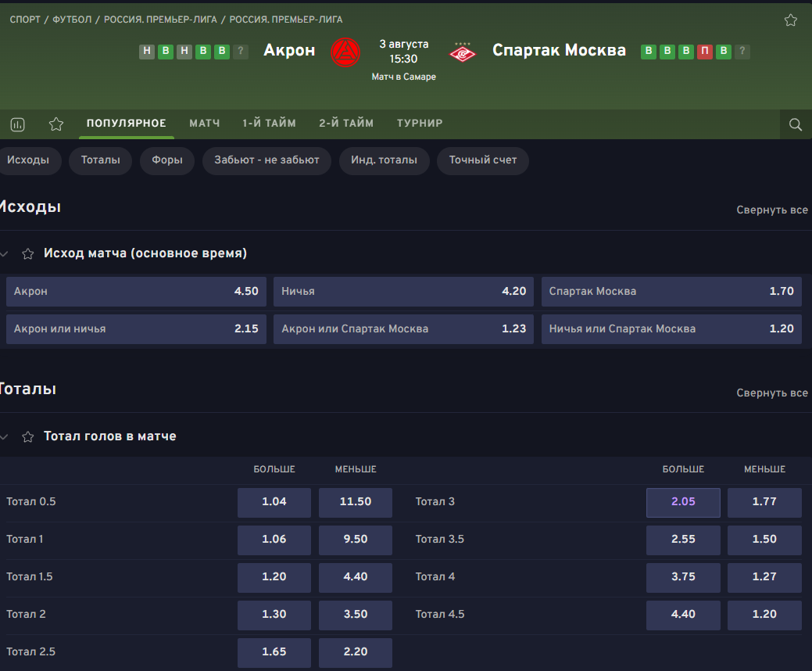Select Тотал 3.5 Меньше odds 1.50

click(764, 540)
